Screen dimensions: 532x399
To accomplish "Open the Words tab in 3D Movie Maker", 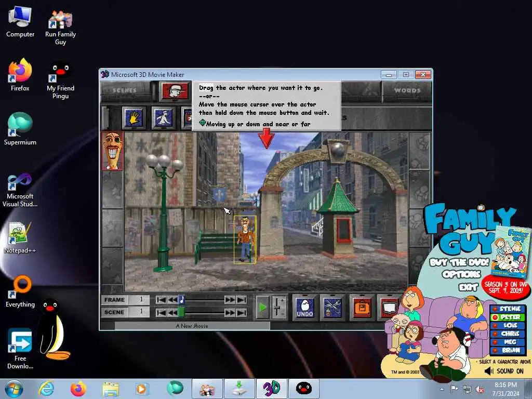I will 407,90.
